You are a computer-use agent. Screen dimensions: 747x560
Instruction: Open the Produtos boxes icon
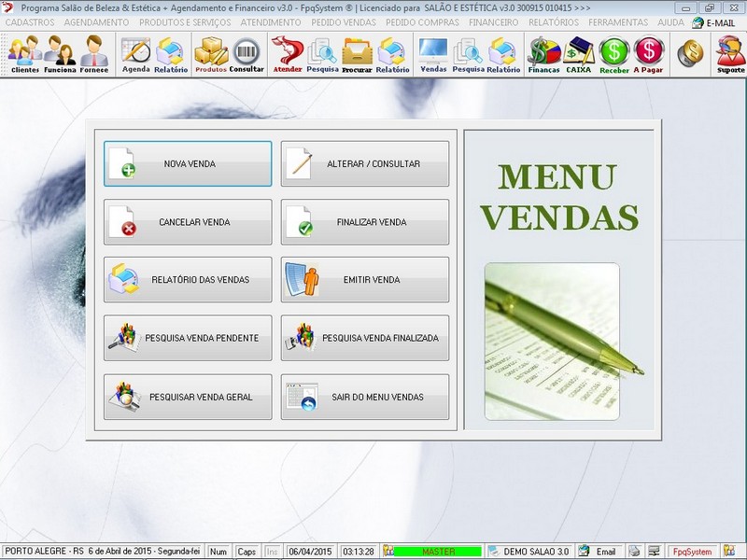[211, 55]
